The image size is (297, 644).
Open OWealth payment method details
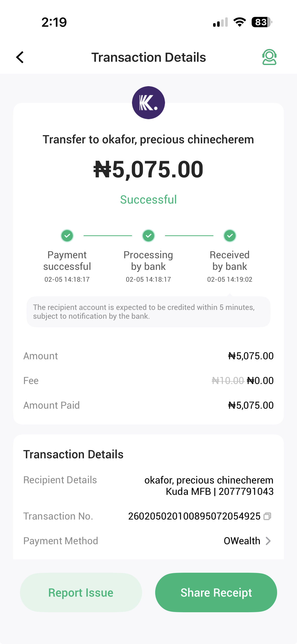(242, 541)
